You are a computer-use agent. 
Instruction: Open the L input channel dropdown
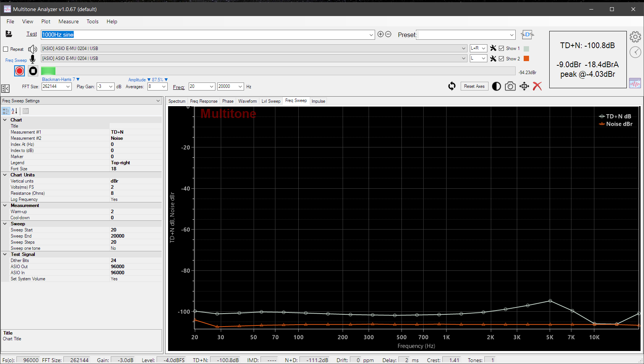coord(483,58)
